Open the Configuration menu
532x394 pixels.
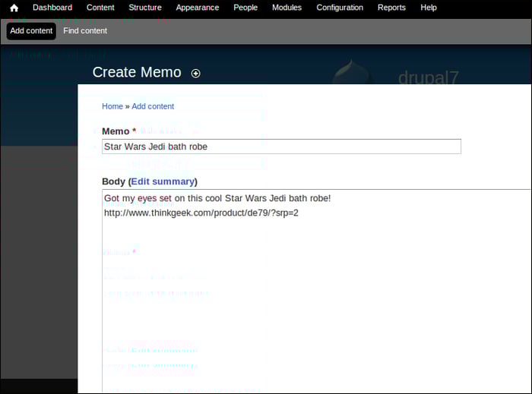pos(340,8)
